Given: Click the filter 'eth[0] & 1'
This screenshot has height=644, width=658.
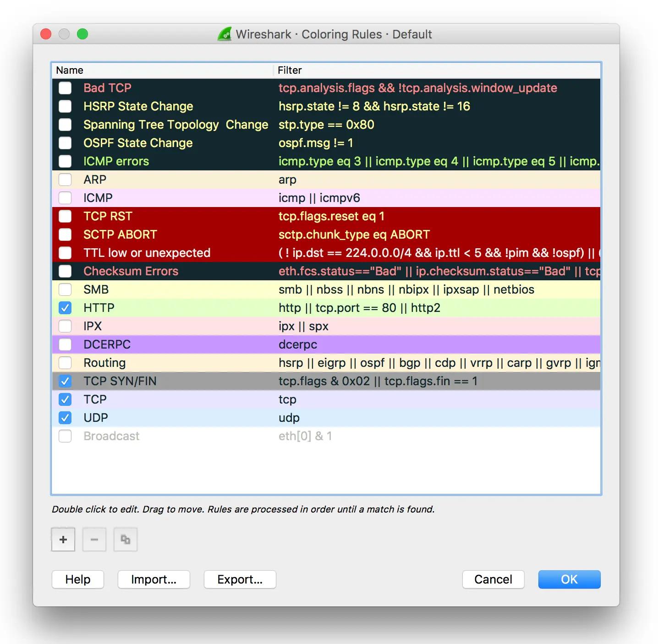Looking at the screenshot, I should coord(305,436).
